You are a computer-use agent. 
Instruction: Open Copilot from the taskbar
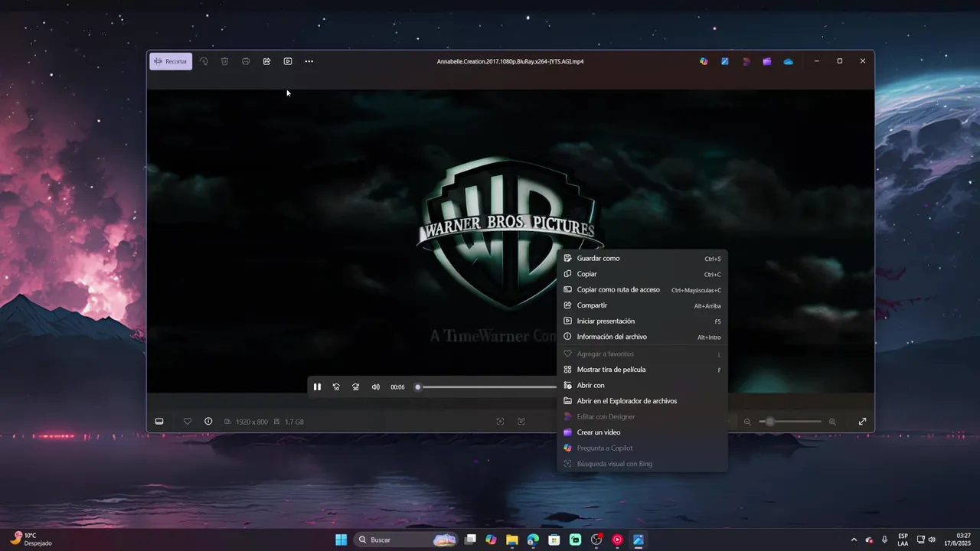[491, 540]
